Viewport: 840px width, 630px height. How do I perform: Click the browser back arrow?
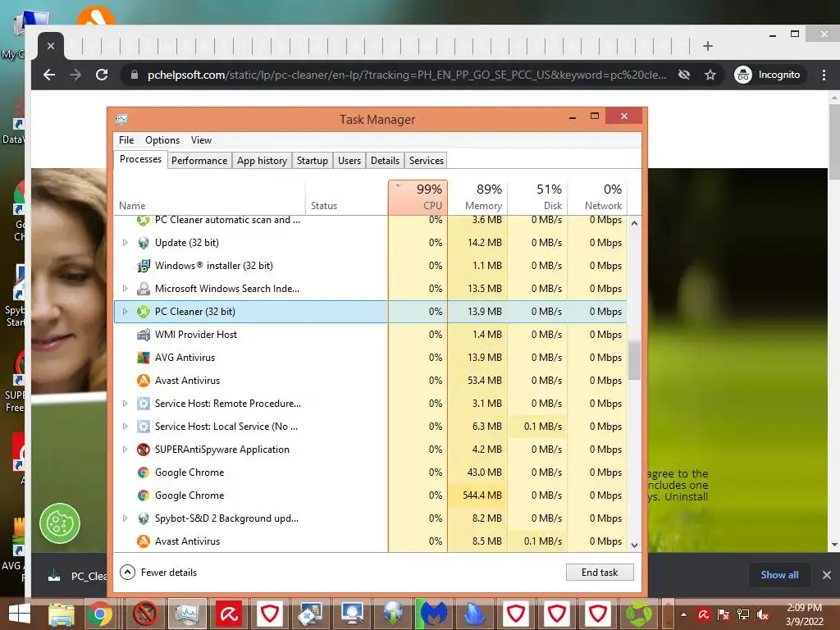(x=49, y=75)
